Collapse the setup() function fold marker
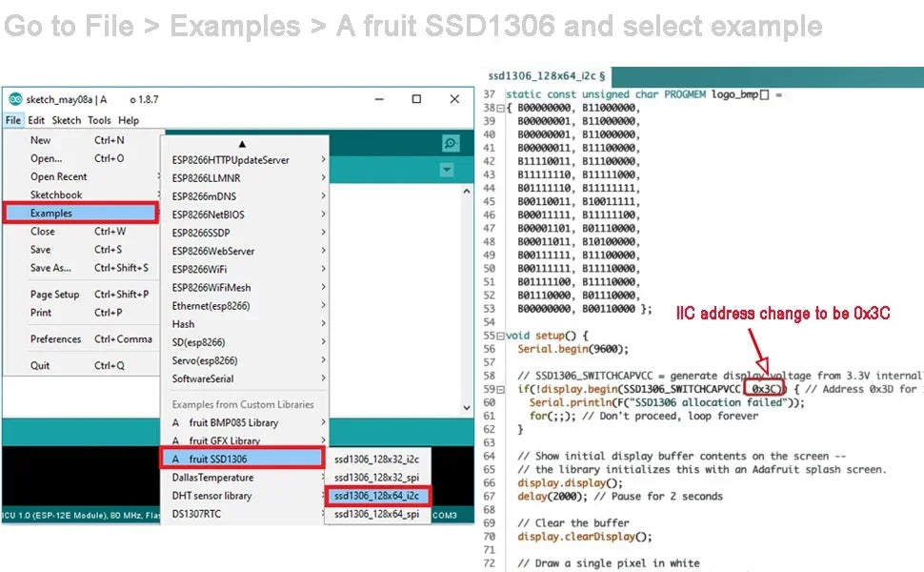Image resolution: width=924 pixels, height=572 pixels. [x=500, y=337]
